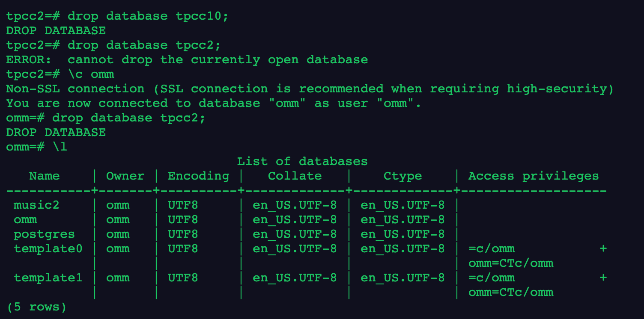Click the '(5 rows)' result count

[36, 307]
